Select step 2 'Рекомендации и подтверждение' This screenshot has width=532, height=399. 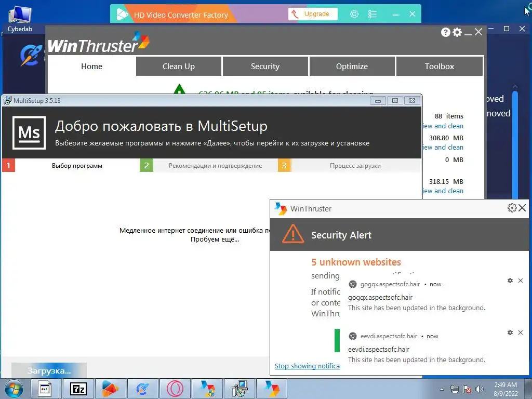tap(208, 166)
